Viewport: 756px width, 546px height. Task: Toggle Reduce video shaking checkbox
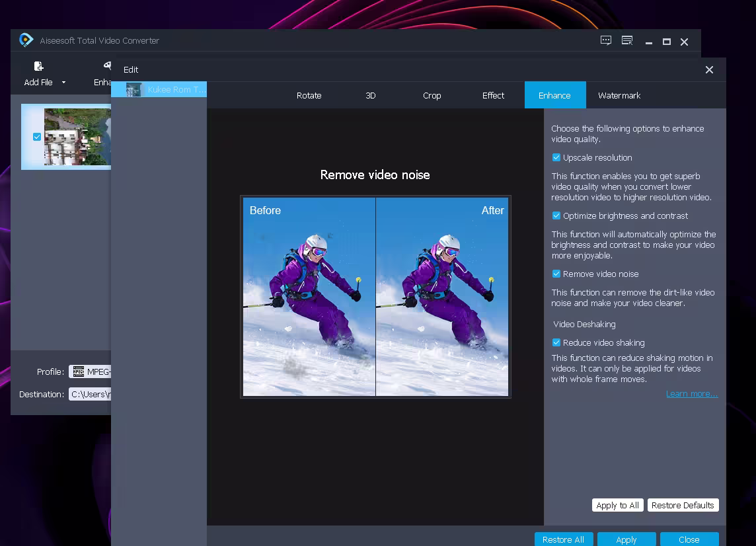[556, 342]
